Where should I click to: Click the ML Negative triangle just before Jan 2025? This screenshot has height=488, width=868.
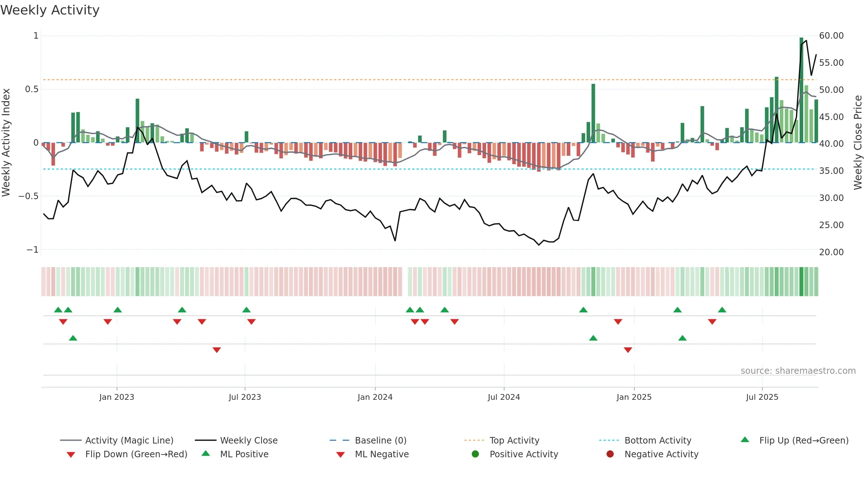(x=628, y=350)
